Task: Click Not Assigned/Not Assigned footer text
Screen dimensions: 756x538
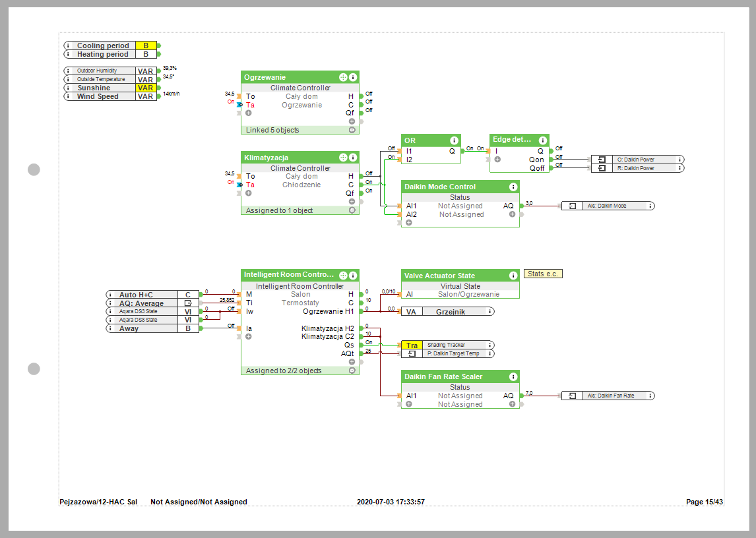Action: pyautogui.click(x=199, y=502)
